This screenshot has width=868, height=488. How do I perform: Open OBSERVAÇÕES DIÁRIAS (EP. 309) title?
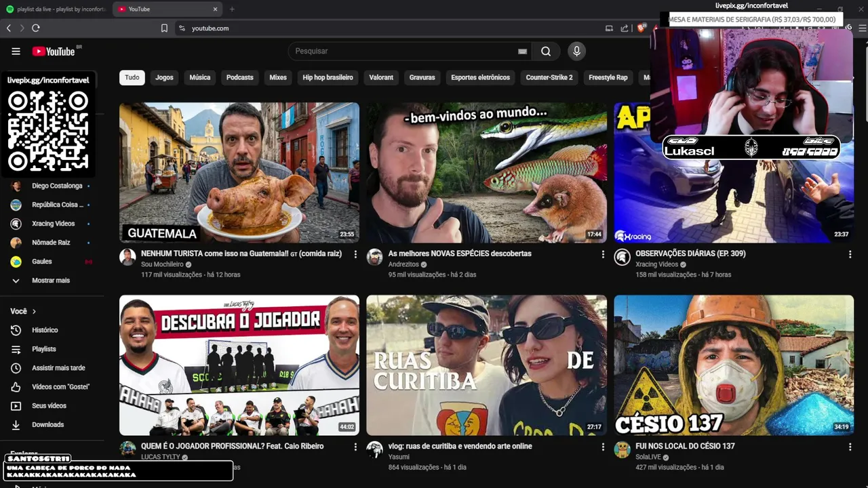pos(690,253)
